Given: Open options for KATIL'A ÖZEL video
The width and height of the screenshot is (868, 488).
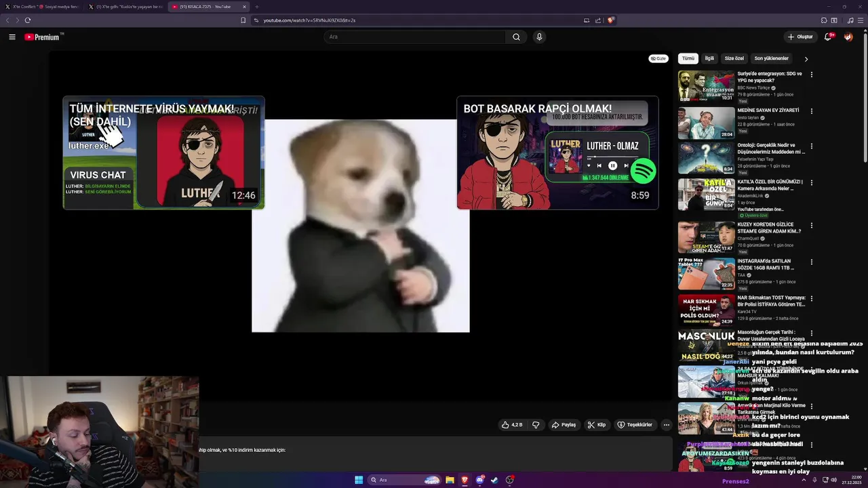Looking at the screenshot, I should tap(811, 183).
